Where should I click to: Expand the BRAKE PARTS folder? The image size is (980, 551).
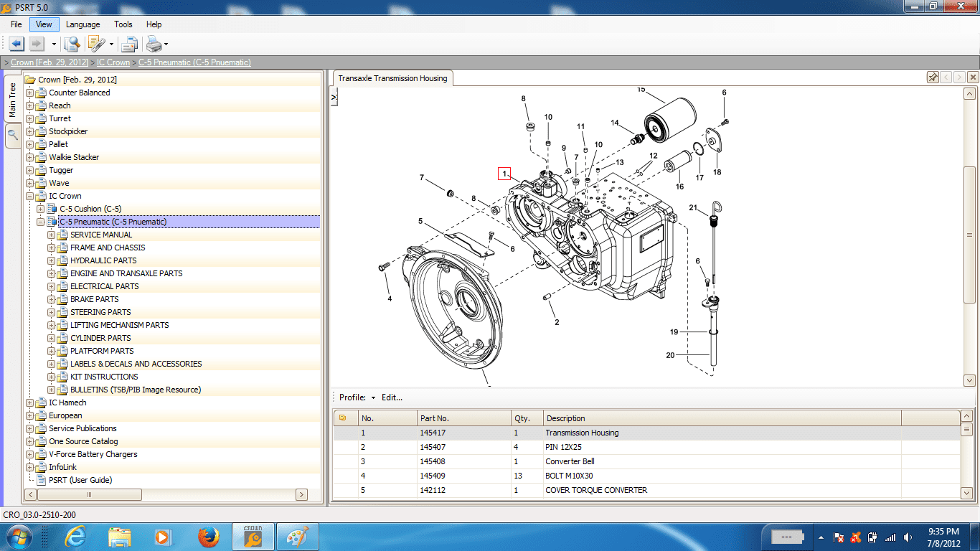tap(52, 299)
